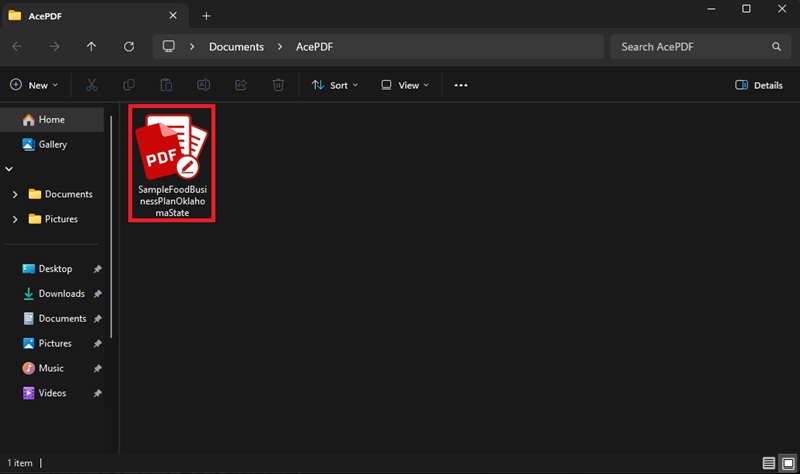Click the navigation pane scrollbar
This screenshot has width=800, height=474.
point(111,227)
